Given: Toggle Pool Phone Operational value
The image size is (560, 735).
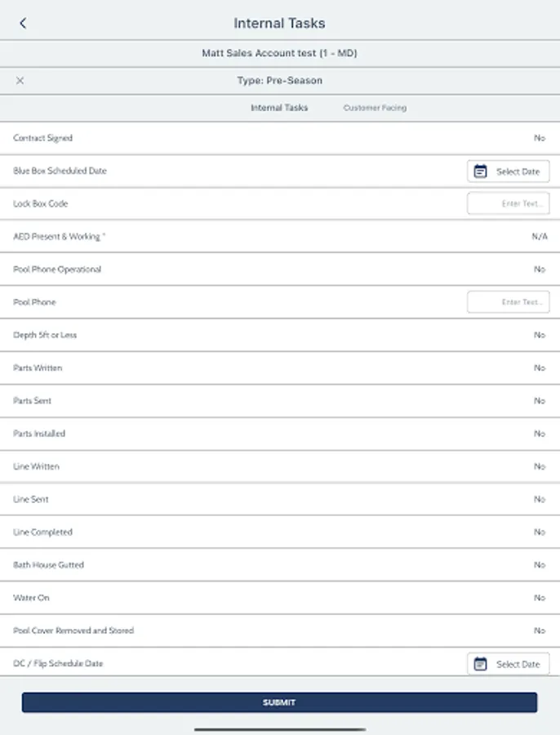Looking at the screenshot, I should pos(539,269).
